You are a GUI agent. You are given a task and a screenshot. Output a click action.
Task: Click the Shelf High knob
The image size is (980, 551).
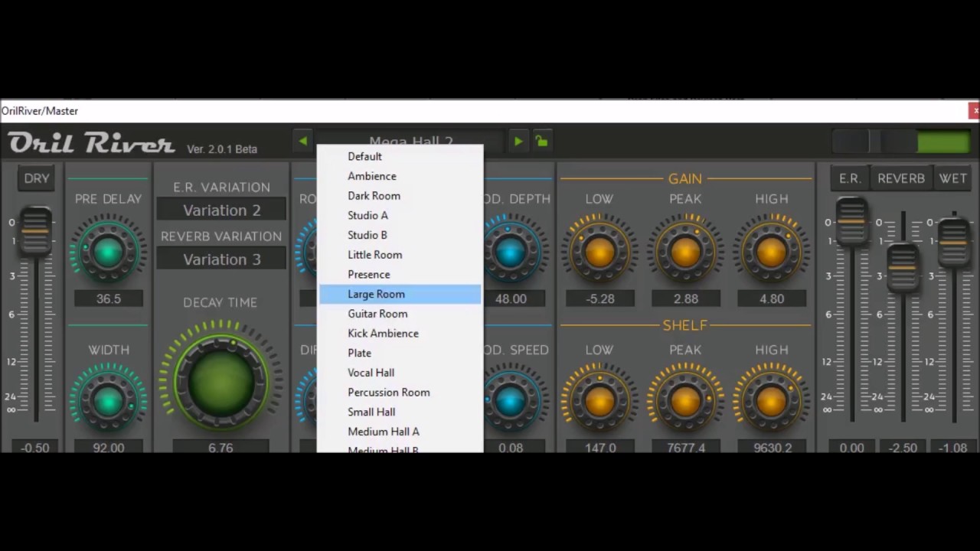coord(772,400)
